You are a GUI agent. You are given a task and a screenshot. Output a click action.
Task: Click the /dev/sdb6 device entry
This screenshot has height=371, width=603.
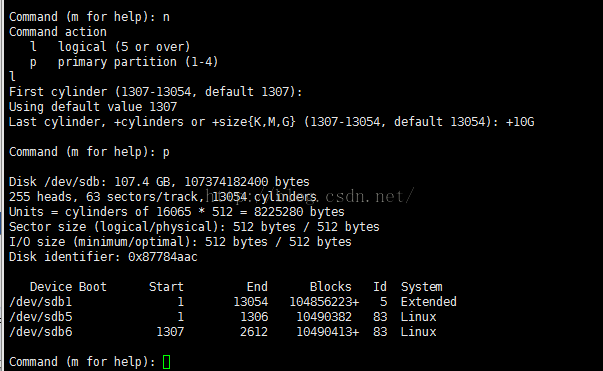point(40,332)
